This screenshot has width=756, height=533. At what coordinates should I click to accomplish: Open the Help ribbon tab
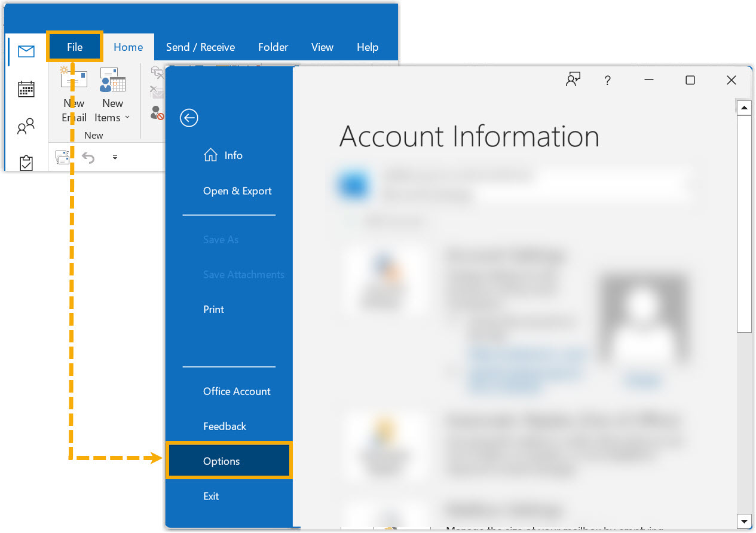click(x=368, y=47)
